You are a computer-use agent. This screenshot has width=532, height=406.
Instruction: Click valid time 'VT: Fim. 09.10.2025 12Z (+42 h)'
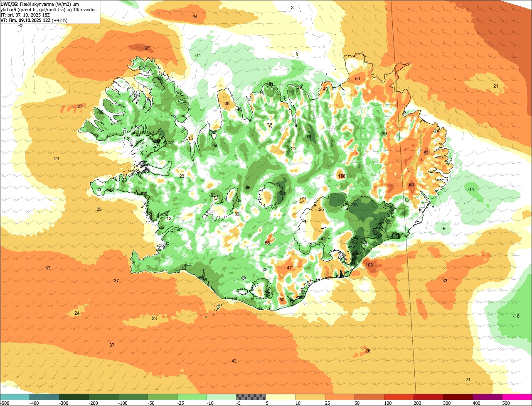(34, 20)
